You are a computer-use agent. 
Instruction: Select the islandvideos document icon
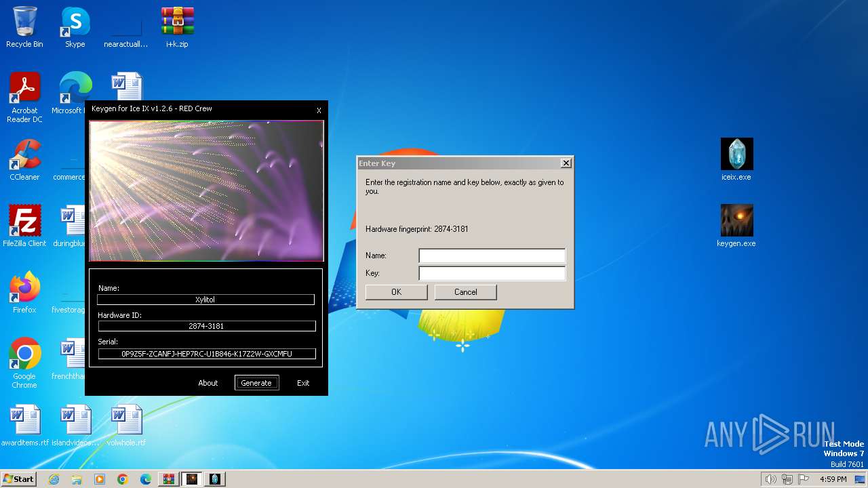75,426
